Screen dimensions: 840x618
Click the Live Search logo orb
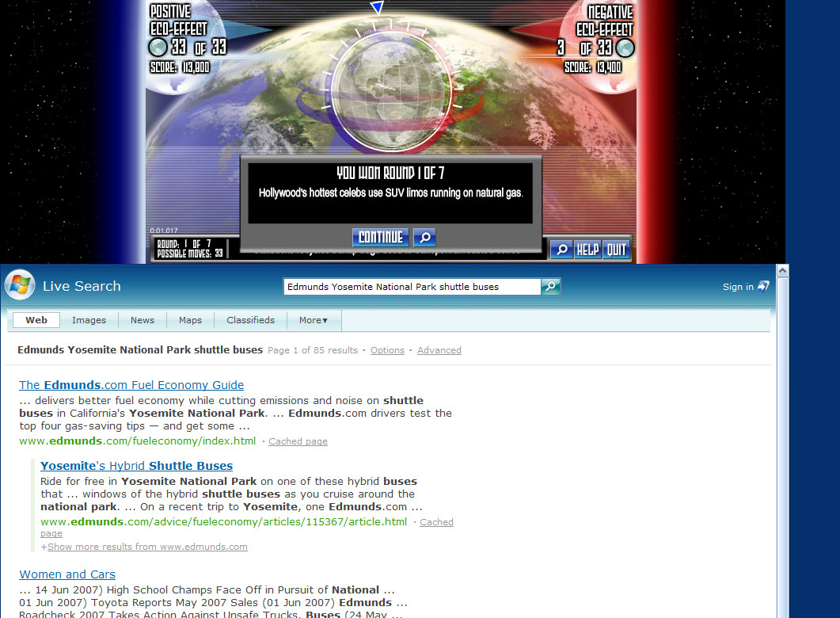pos(20,284)
